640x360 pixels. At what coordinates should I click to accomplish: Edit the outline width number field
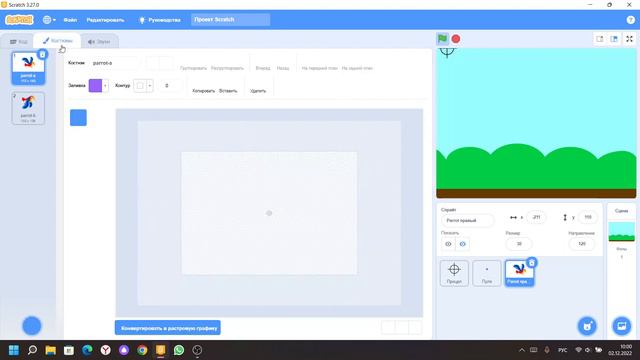pyautogui.click(x=169, y=86)
